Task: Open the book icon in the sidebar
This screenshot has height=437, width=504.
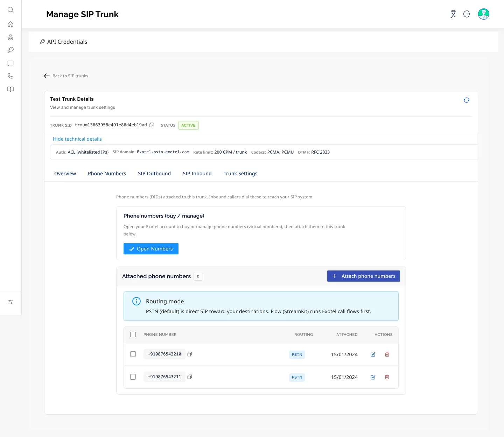Action: click(x=10, y=89)
